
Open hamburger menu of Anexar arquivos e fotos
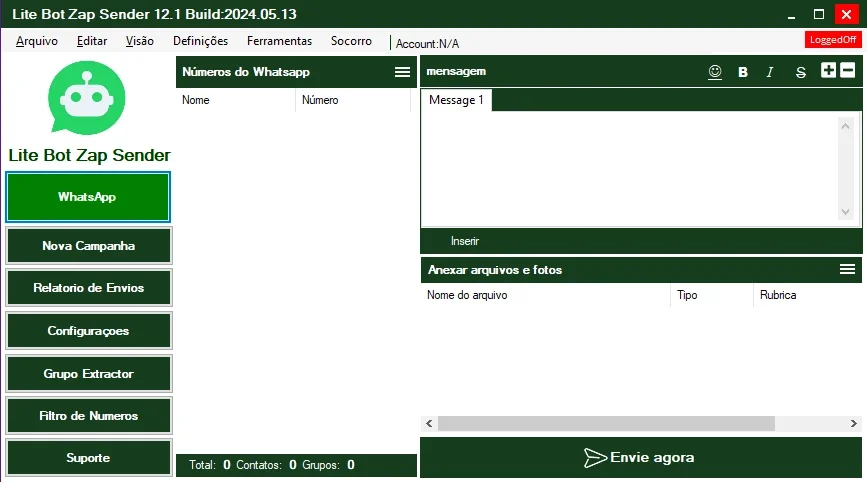[848, 269]
